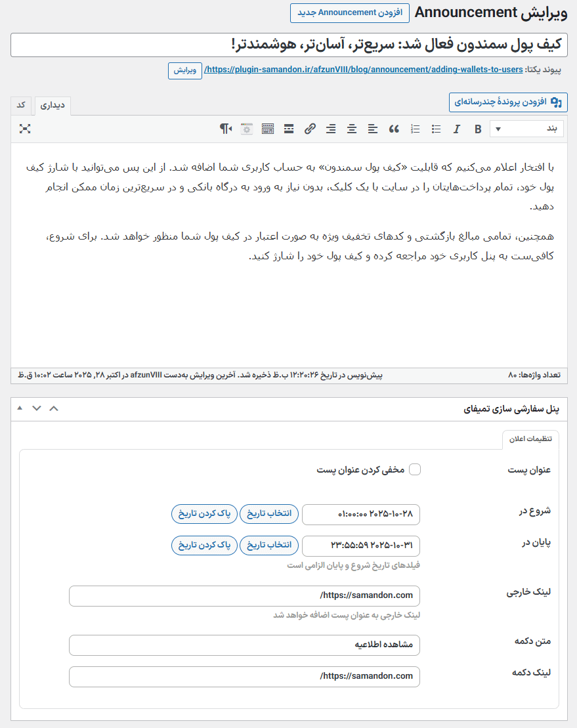Collapse the 'پنل سفارشی سازی تمیفای' panel
The image size is (577, 728).
19,408
